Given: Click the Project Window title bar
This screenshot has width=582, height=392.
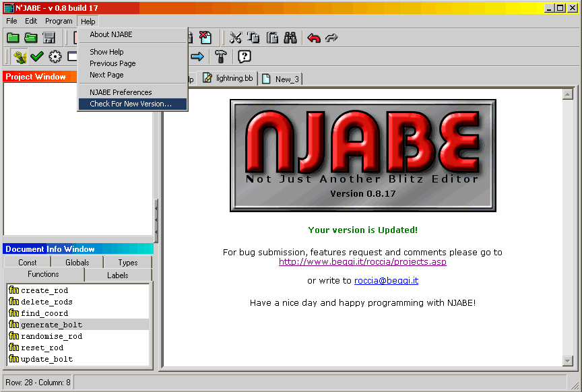Looking at the screenshot, I should (x=40, y=77).
